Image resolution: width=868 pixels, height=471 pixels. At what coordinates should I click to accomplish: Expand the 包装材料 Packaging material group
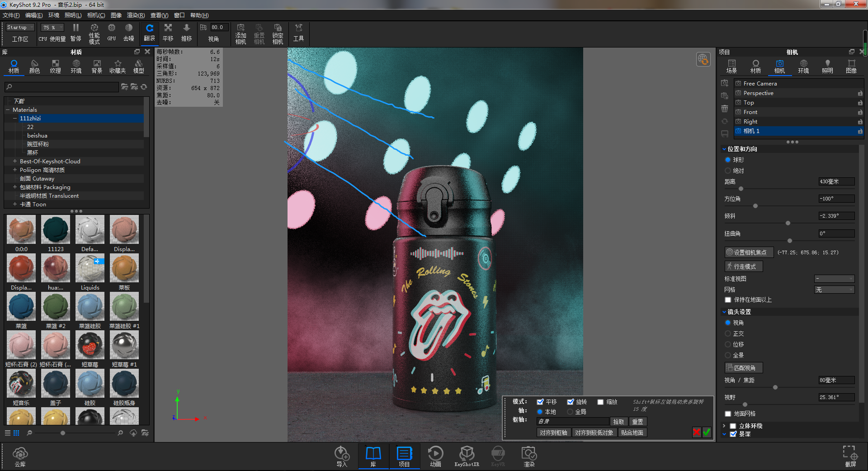point(14,187)
